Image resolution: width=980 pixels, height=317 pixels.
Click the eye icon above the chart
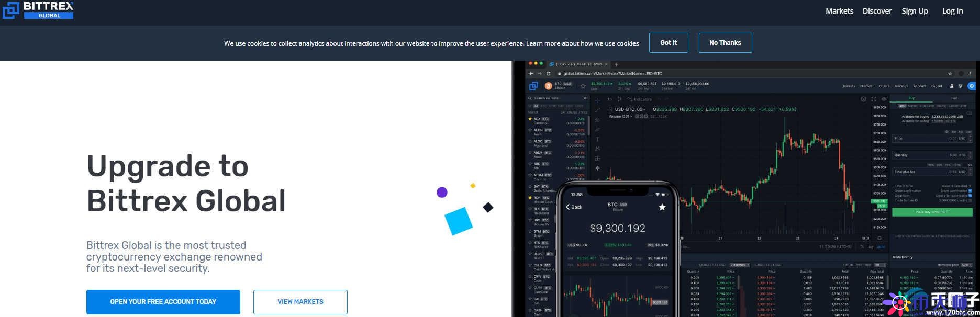[884, 99]
